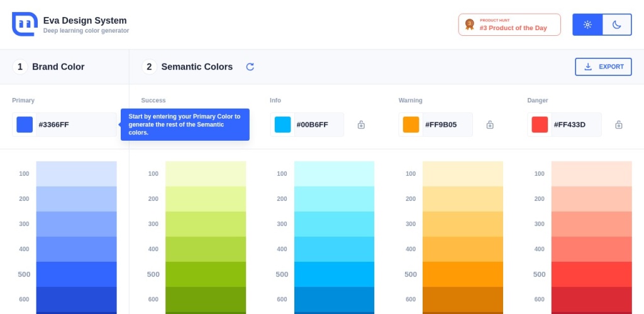The height and width of the screenshot is (314, 644).
Task: Open the Info cyan color picker swatch
Action: tap(282, 125)
